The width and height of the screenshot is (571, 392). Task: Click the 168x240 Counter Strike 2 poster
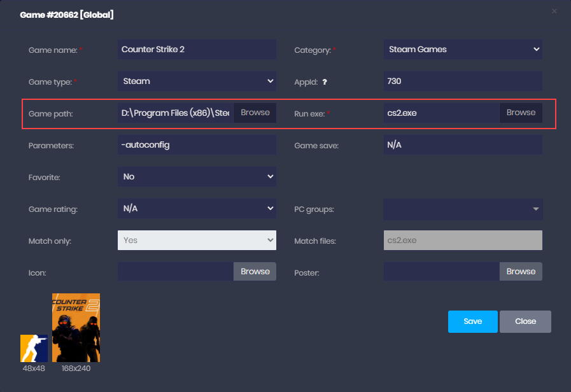point(76,328)
